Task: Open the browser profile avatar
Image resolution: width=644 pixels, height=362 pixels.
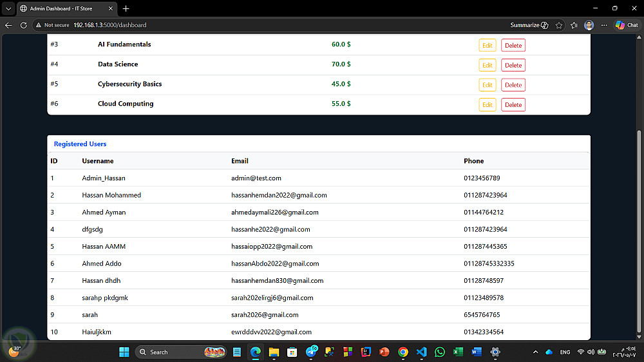Action: click(x=589, y=25)
